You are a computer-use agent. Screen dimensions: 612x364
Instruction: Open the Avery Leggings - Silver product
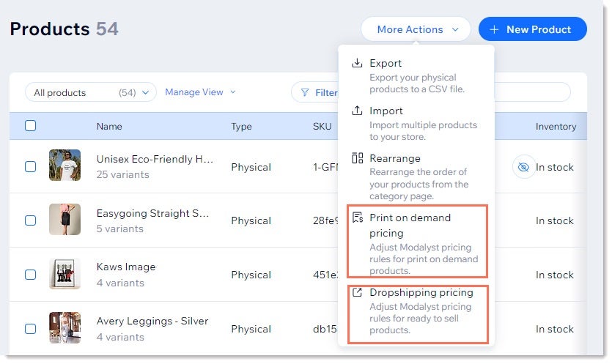[152, 322]
